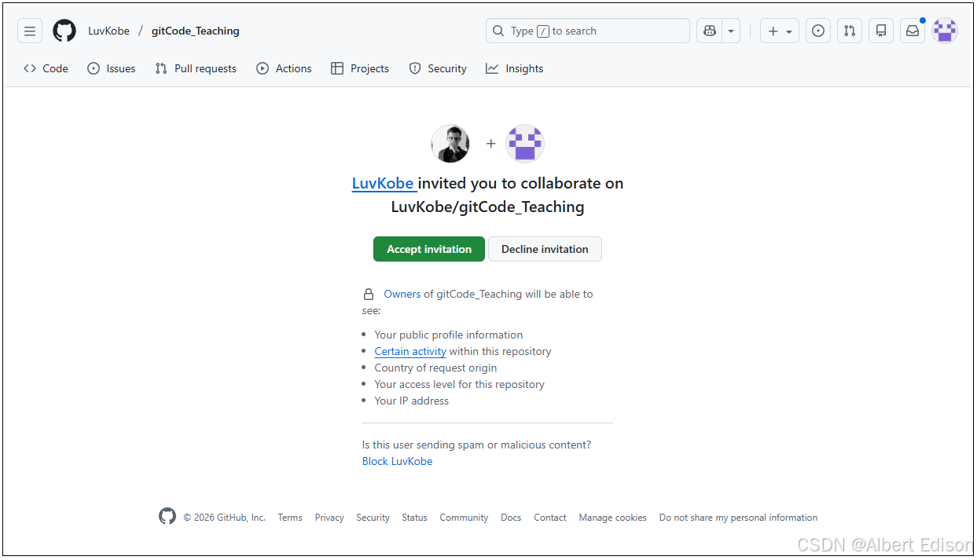Image resolution: width=977 pixels, height=560 pixels.
Task: Open user avatar menu in header
Action: 945,31
